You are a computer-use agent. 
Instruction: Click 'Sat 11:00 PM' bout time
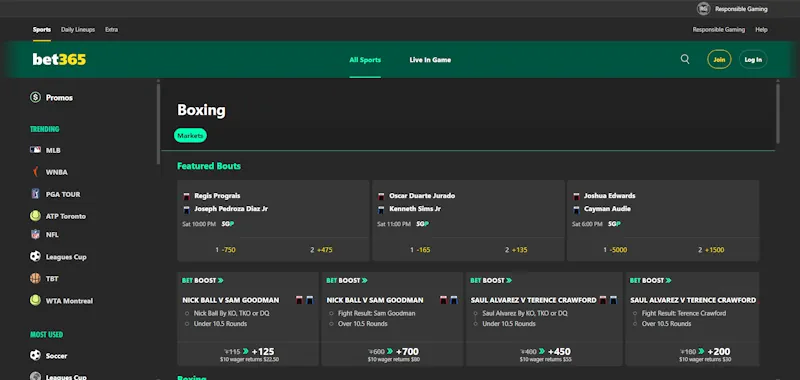tap(394, 224)
